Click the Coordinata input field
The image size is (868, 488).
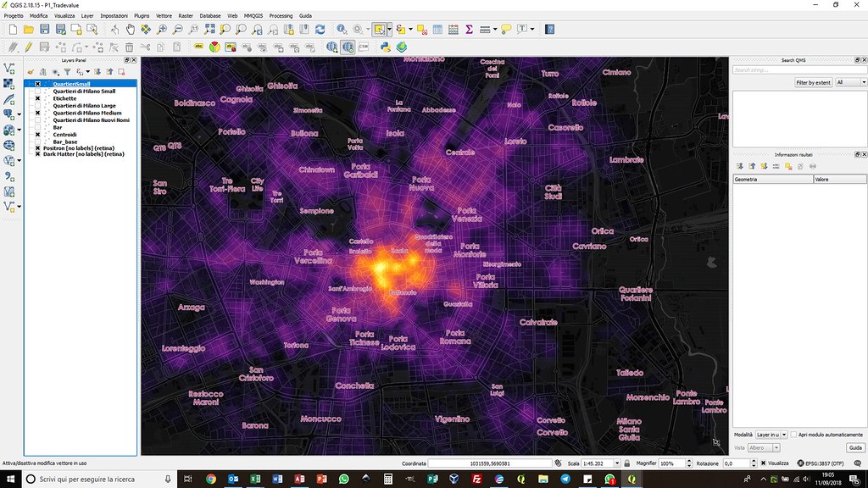[490, 463]
